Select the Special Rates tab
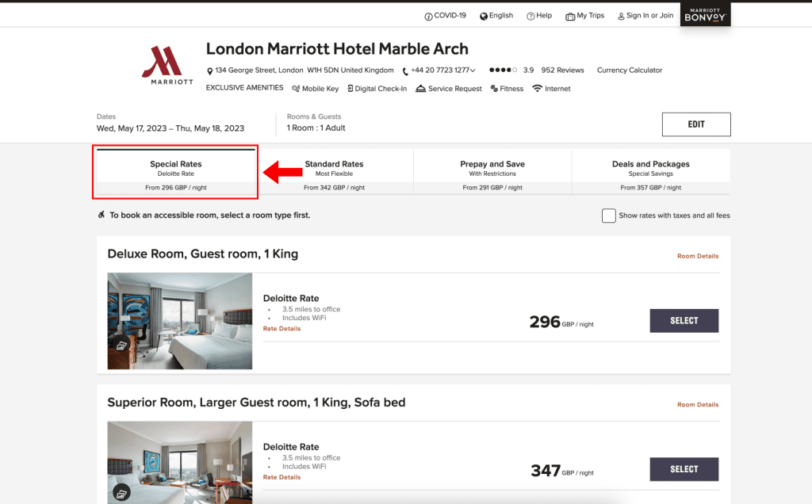Screen dimensions: 812x504 175,172
